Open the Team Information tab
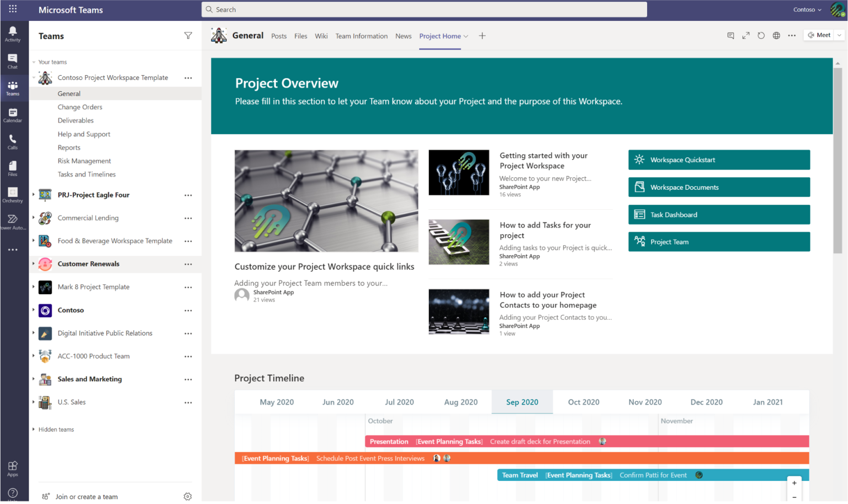This screenshot has height=504, width=848. [362, 35]
